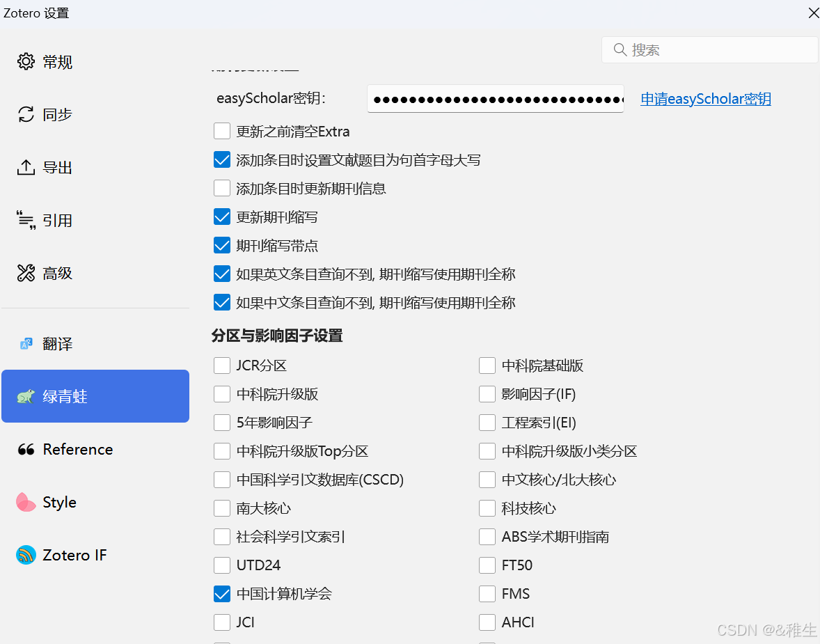Check 中科院升级版小类分区 checkbox

point(487,450)
